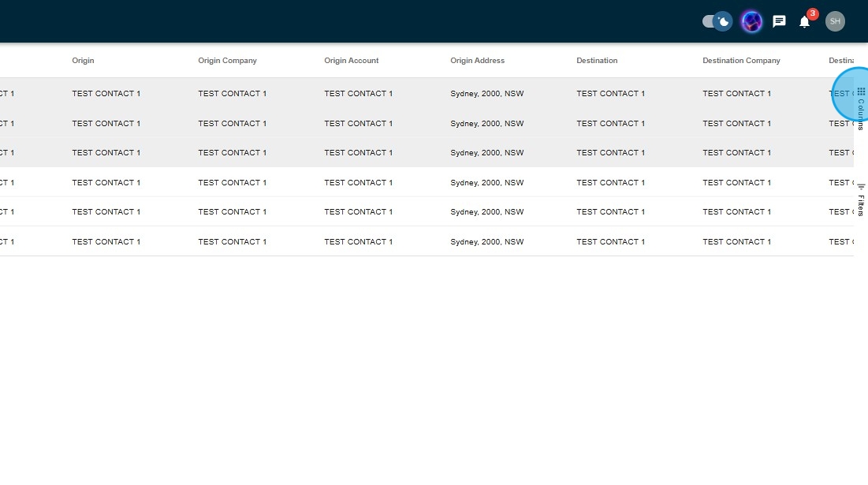
Task: Sort by the Origin column header
Action: [x=83, y=61]
